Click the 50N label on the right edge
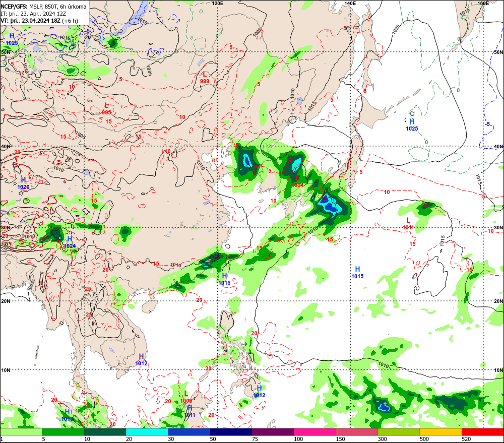The width and height of the screenshot is (504, 443). coord(498,52)
